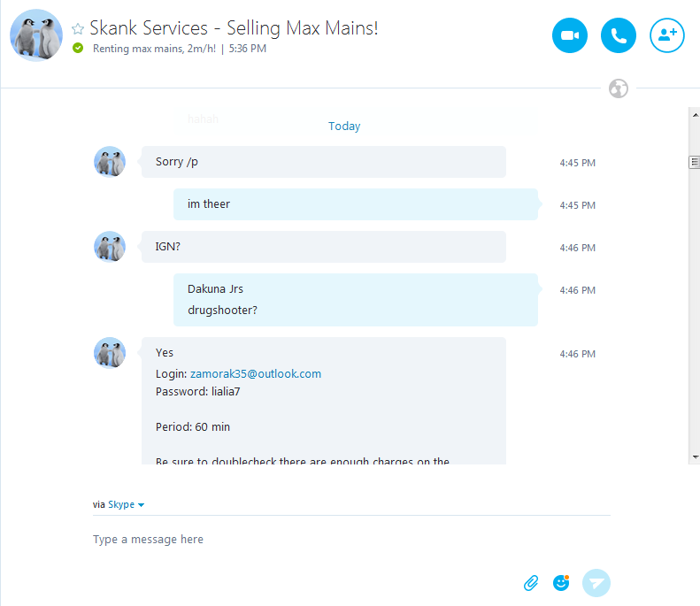Start a voice call

[619, 35]
